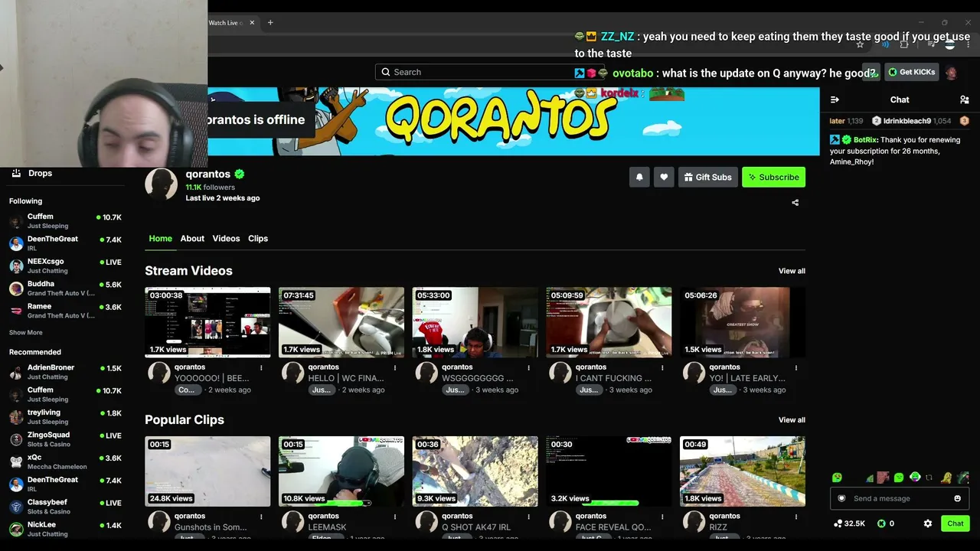Expand the following list with Show More
The height and width of the screenshot is (551, 980).
point(26,333)
